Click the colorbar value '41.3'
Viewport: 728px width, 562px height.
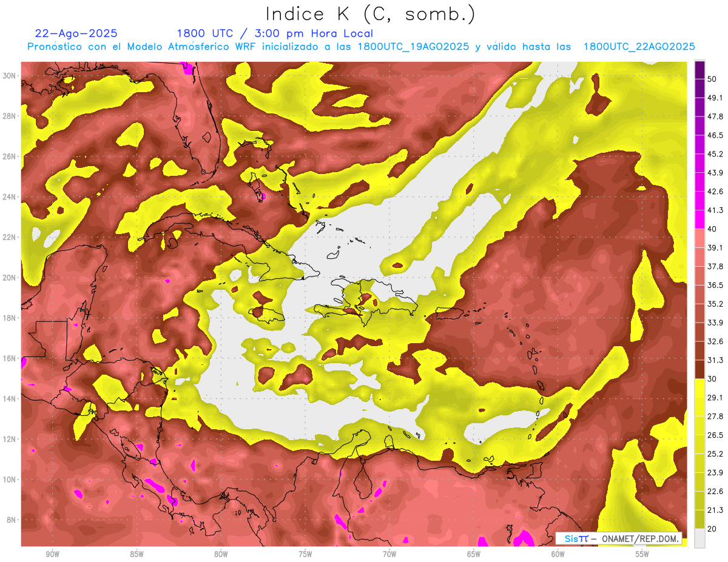point(715,210)
